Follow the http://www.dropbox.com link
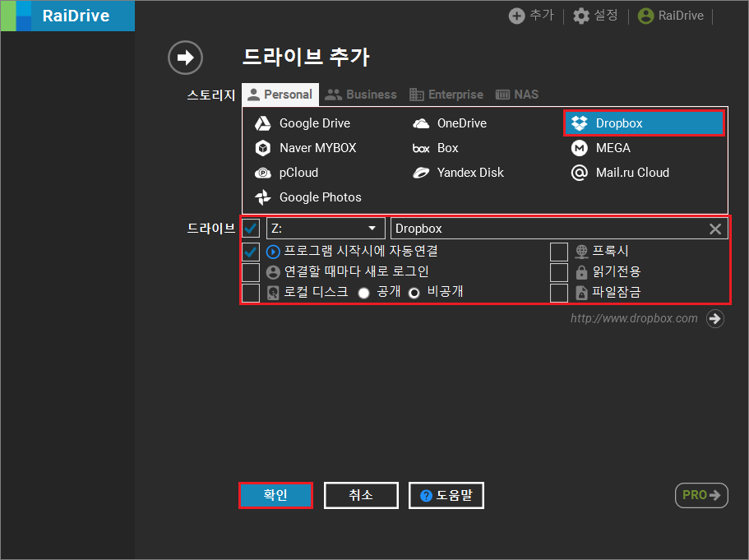This screenshot has height=560, width=749. (634, 319)
